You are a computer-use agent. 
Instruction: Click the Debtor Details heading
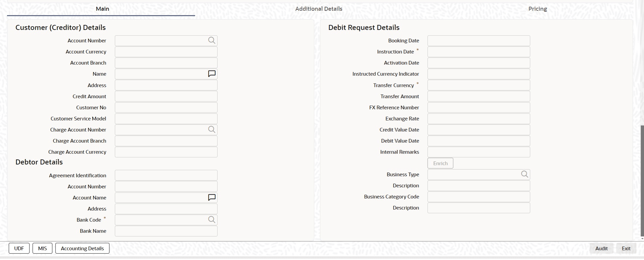pyautogui.click(x=39, y=162)
